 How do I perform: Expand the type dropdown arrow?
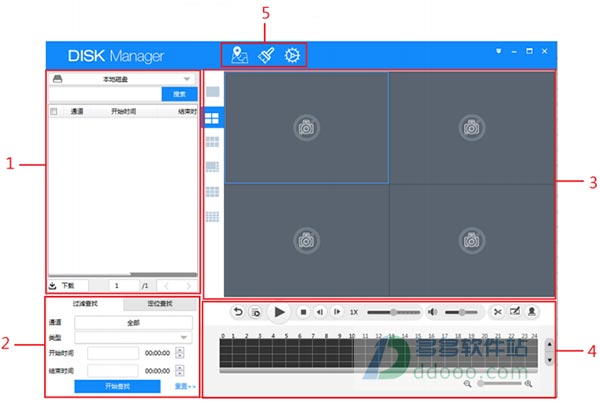(x=184, y=337)
